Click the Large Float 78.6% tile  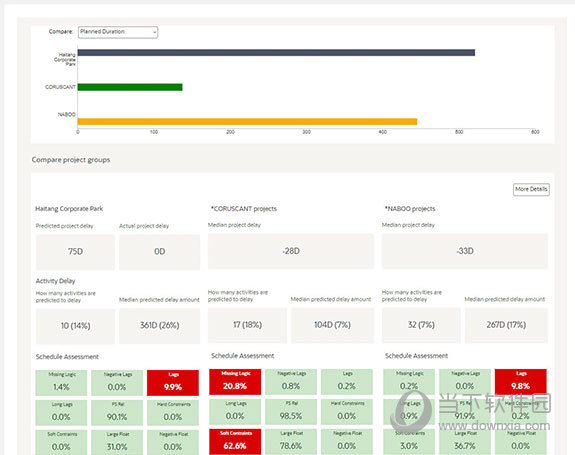click(291, 442)
